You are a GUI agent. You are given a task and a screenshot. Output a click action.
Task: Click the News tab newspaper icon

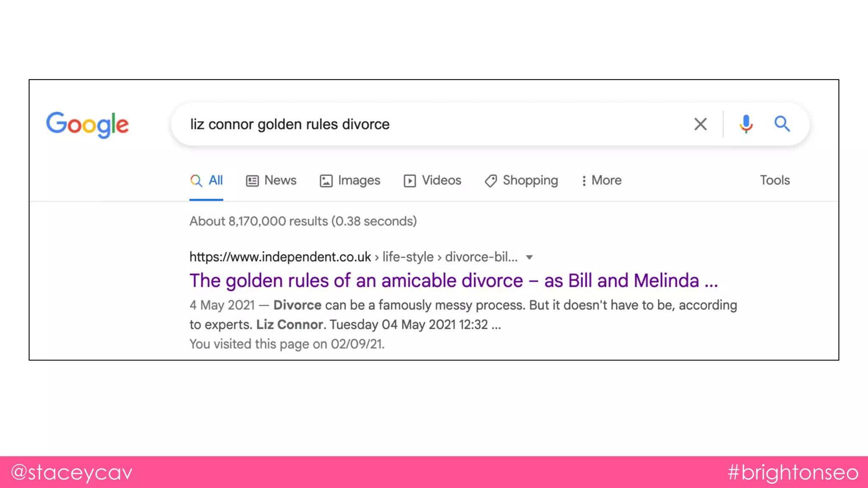pyautogui.click(x=252, y=181)
